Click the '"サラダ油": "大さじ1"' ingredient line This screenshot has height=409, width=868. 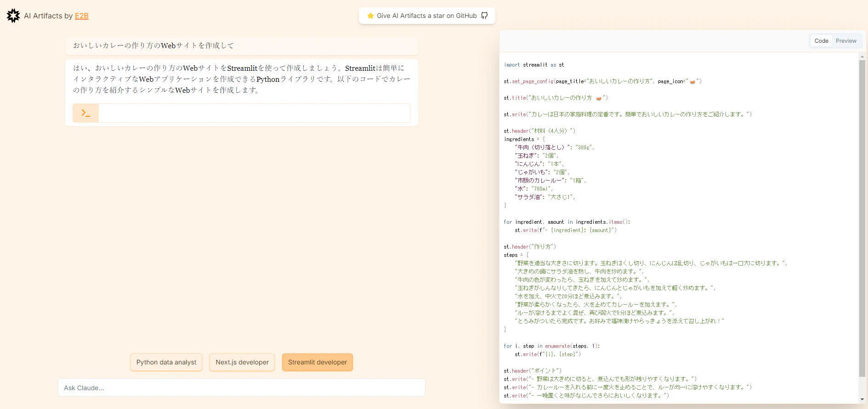(x=545, y=197)
